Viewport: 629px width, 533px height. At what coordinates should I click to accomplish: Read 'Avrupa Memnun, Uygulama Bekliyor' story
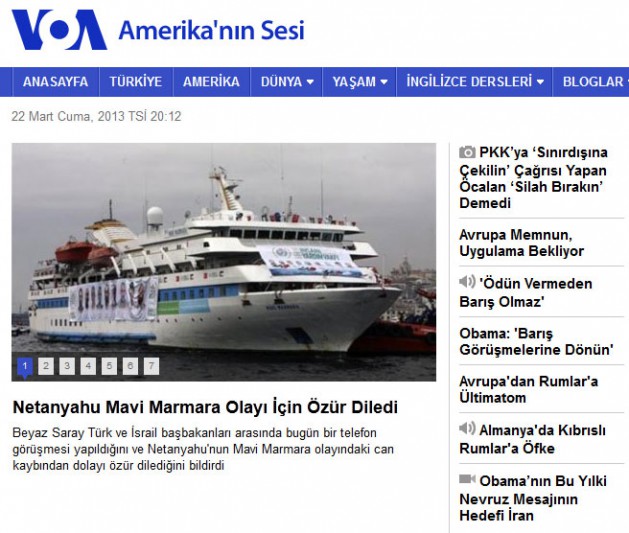coord(521,243)
